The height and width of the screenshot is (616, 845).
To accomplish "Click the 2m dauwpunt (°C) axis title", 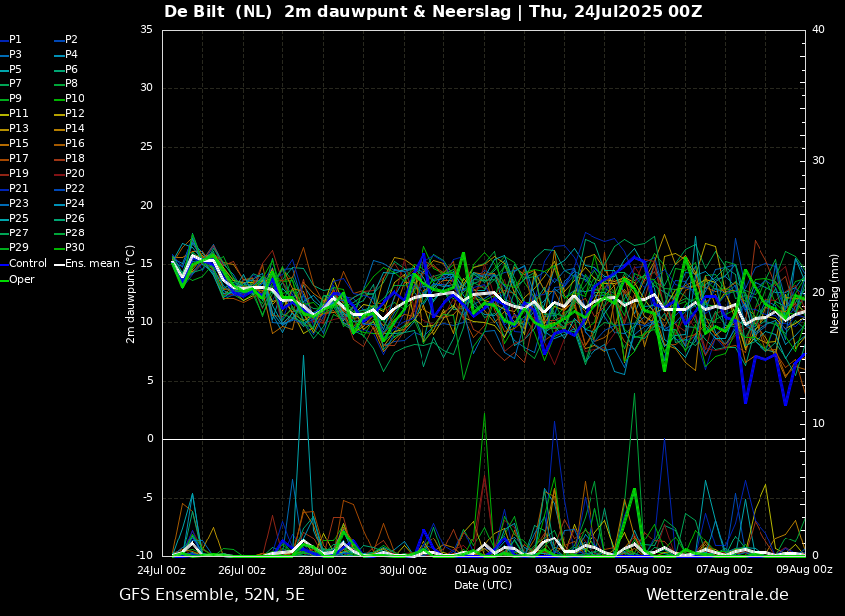I will 130,294.
